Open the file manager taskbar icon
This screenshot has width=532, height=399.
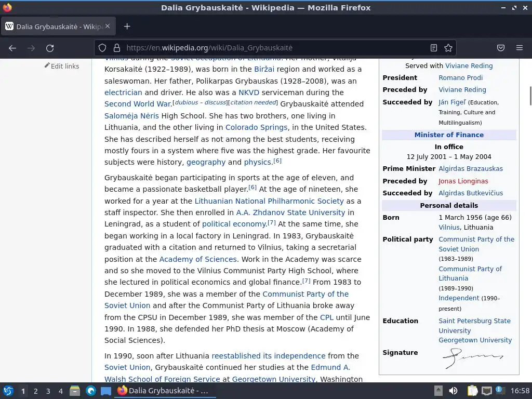pyautogui.click(x=75, y=391)
